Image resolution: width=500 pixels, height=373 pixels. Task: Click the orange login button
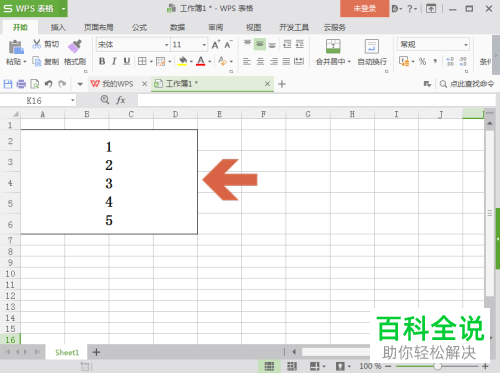pos(365,8)
